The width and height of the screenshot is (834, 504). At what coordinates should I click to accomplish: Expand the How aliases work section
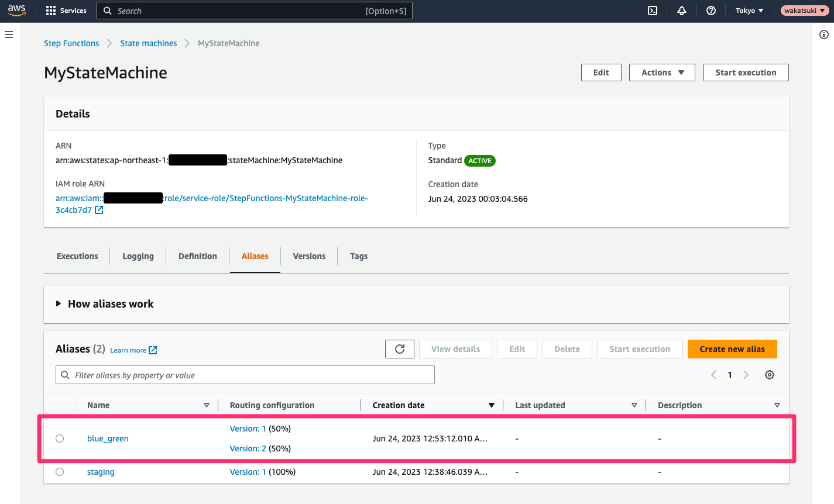(105, 303)
